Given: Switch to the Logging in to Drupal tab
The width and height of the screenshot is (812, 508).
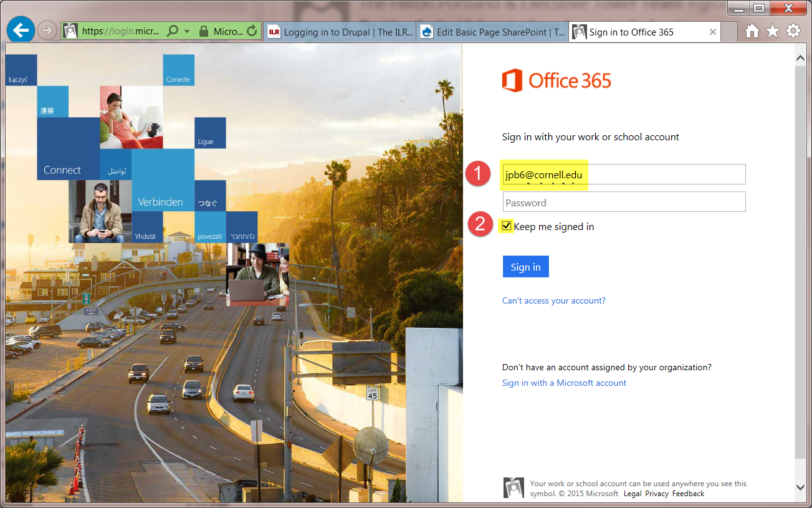Looking at the screenshot, I should click(x=340, y=32).
